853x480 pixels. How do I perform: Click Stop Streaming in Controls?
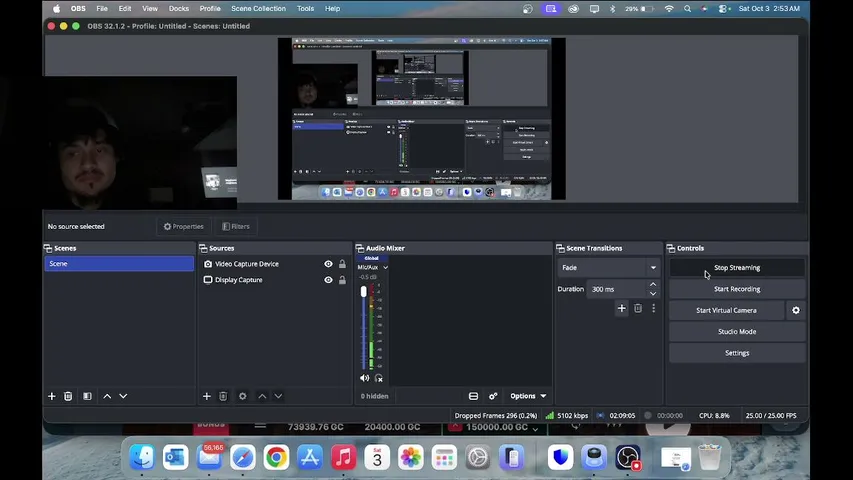[x=737, y=268]
